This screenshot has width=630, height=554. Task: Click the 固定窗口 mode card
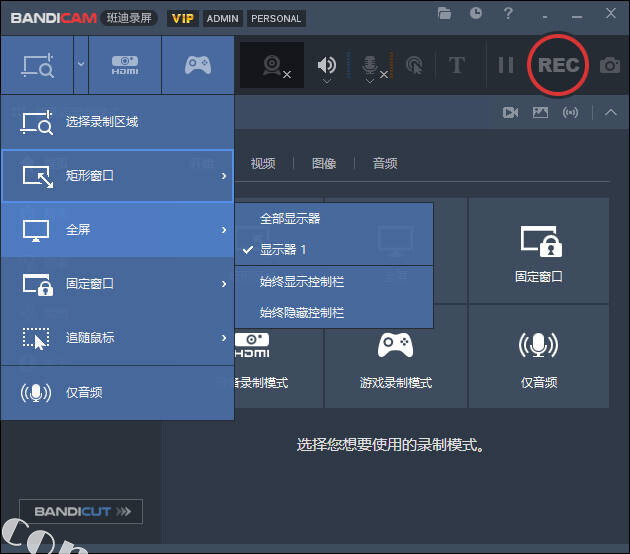(x=539, y=251)
